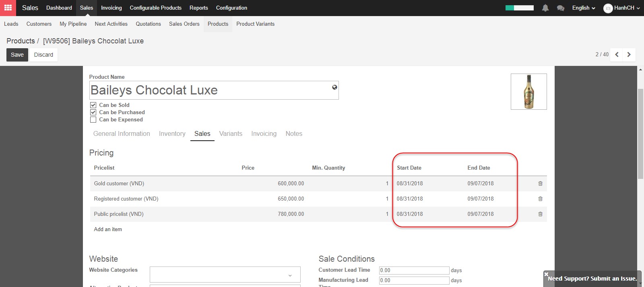Save the product changes

17,55
